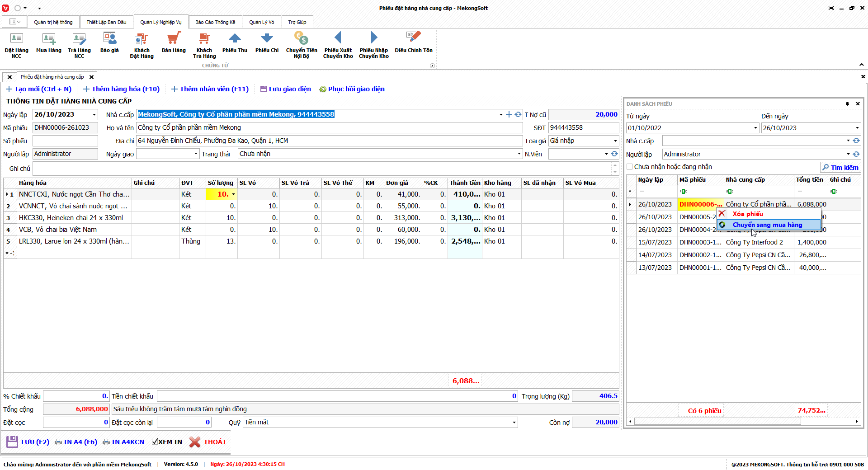Image resolution: width=868 pixels, height=470 pixels.
Task: Open the Loại giá dropdown
Action: click(615, 141)
